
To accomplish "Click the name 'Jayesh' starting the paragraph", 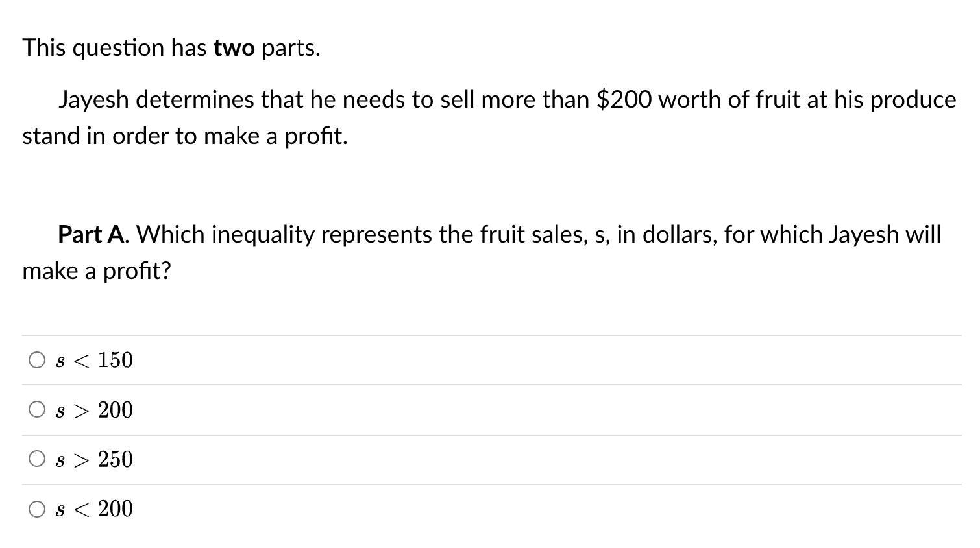I will tap(94, 101).
